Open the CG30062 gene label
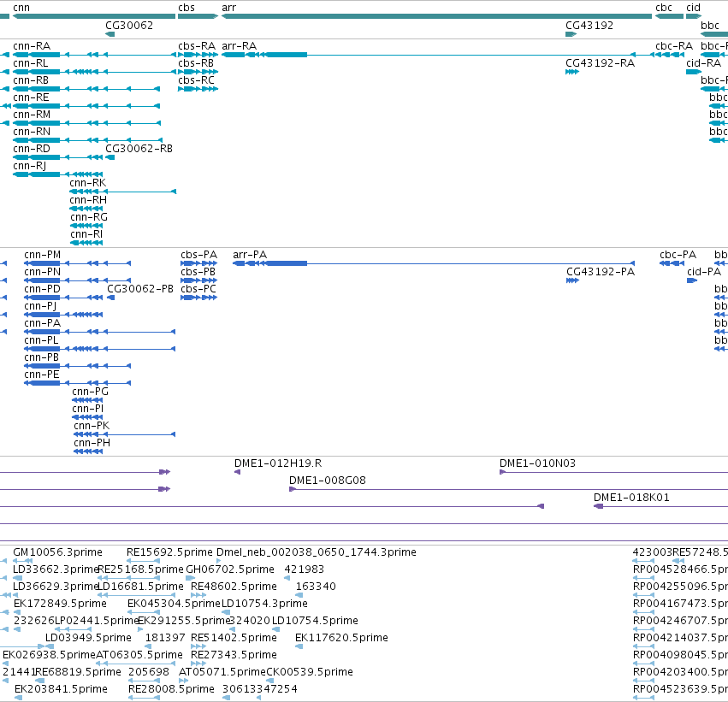Viewport: 728px width, 702px height. pyautogui.click(x=129, y=26)
